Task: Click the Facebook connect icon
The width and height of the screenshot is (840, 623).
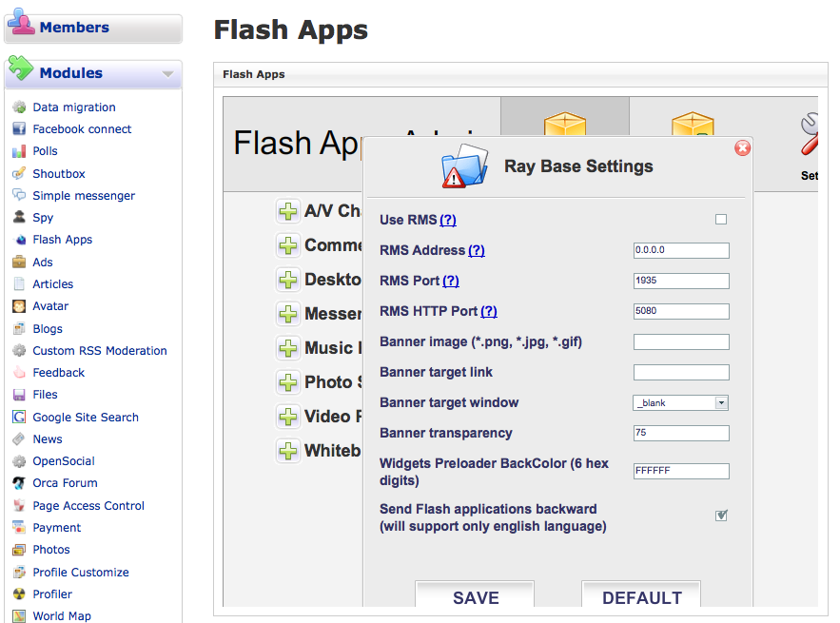Action: 19,129
